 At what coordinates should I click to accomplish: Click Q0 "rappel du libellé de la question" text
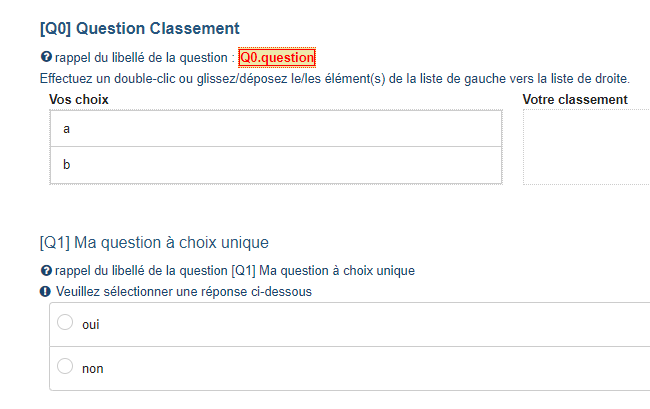pyautogui.click(x=145, y=59)
